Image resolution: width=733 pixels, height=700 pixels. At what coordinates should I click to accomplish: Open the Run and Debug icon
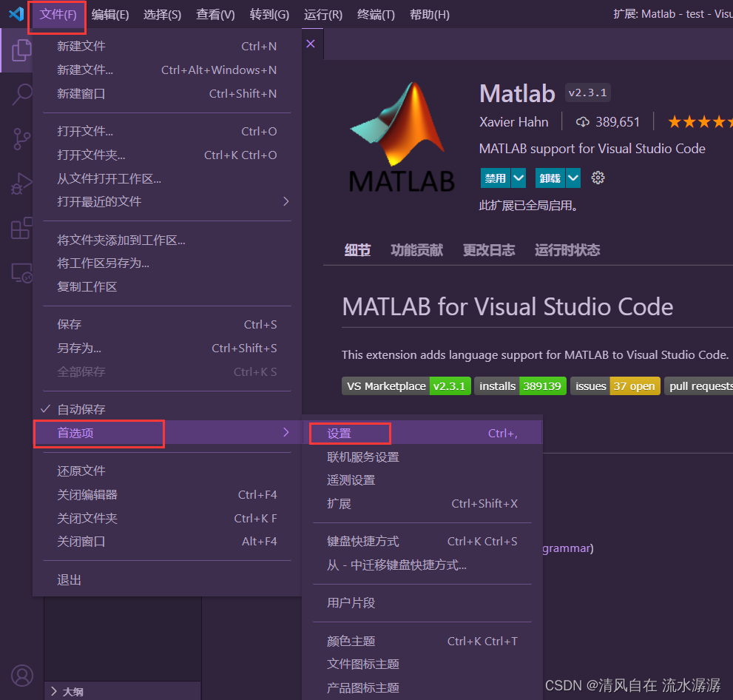(x=22, y=183)
